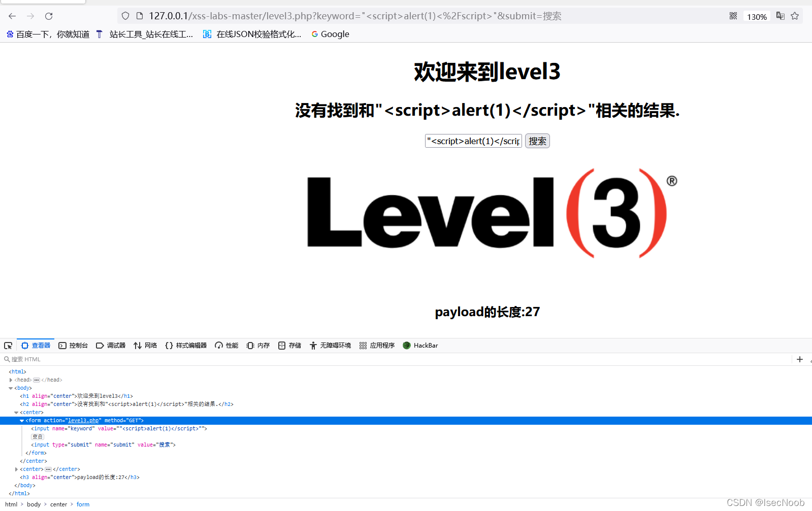Image resolution: width=812 pixels, height=511 pixels.
Task: Submit the form with 搜索 button
Action: tap(537, 141)
